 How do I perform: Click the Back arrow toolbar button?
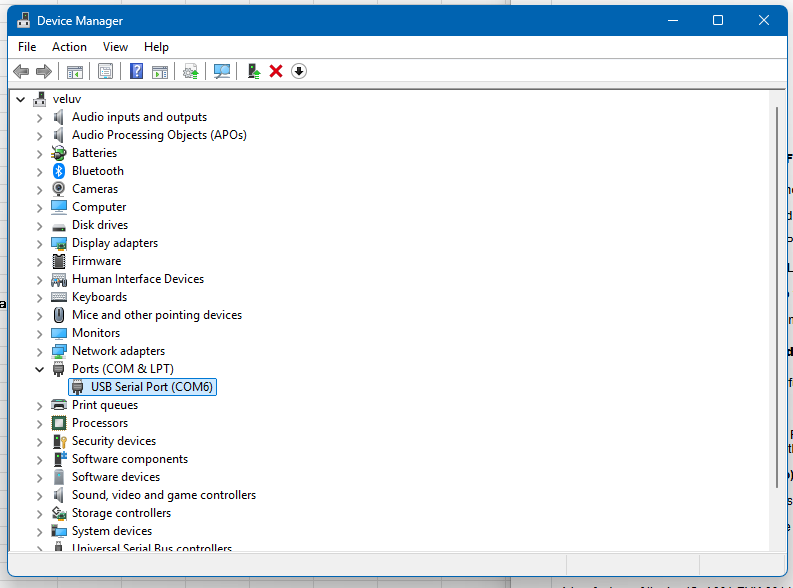21,71
